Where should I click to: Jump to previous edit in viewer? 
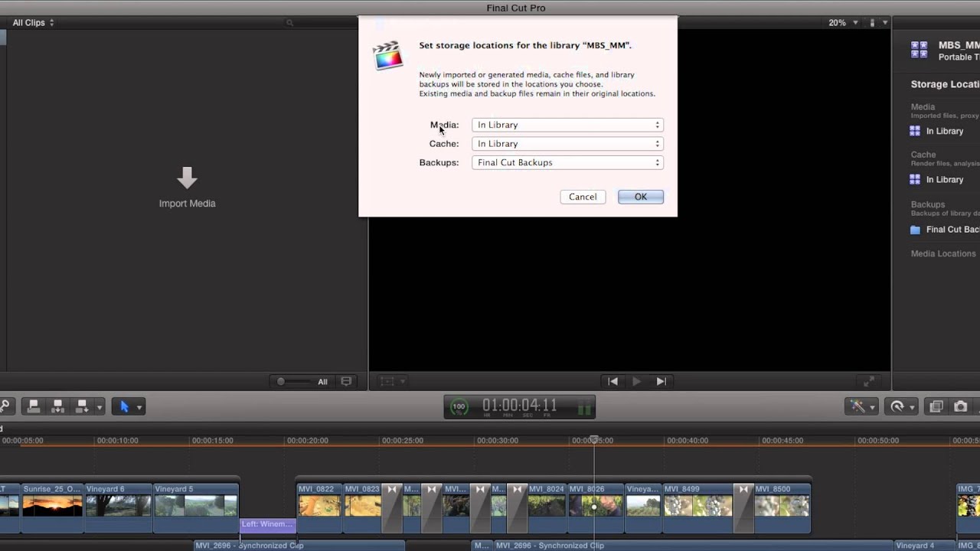pos(612,381)
